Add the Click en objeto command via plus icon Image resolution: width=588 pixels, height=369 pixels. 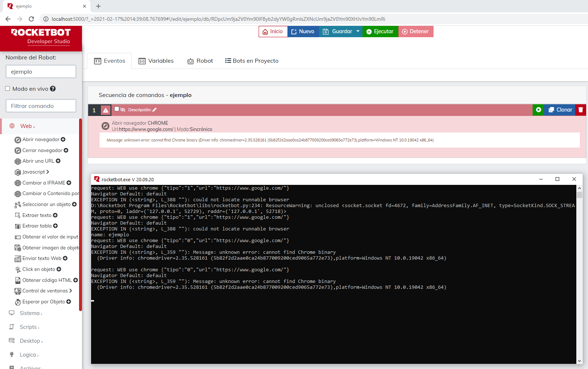click(59, 269)
